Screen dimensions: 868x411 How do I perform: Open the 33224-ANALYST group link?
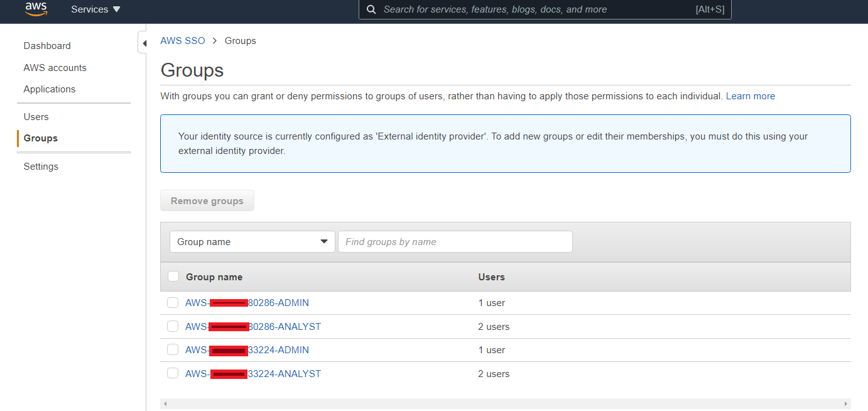point(253,374)
